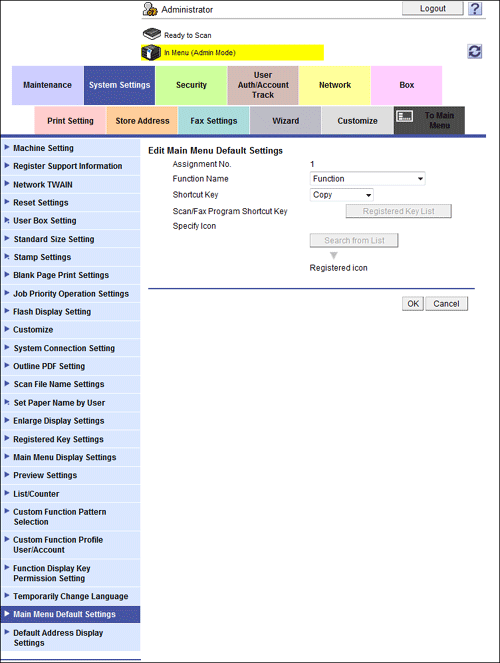Open Blank Page Print Settings
Viewport: 500px width, 663px height.
tap(71, 275)
